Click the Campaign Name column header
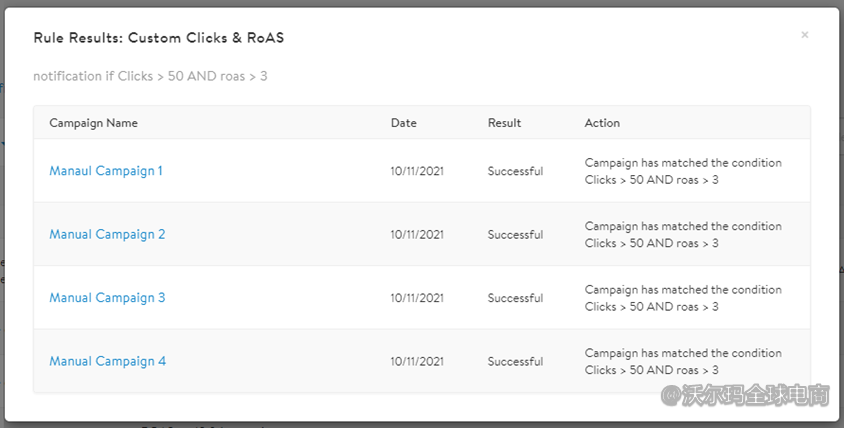844x428 pixels. tap(93, 123)
